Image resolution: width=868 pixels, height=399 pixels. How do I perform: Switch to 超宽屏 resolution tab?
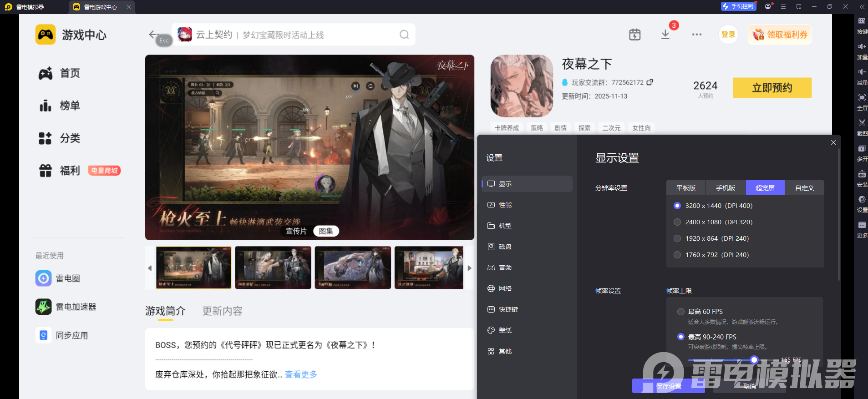pyautogui.click(x=765, y=188)
